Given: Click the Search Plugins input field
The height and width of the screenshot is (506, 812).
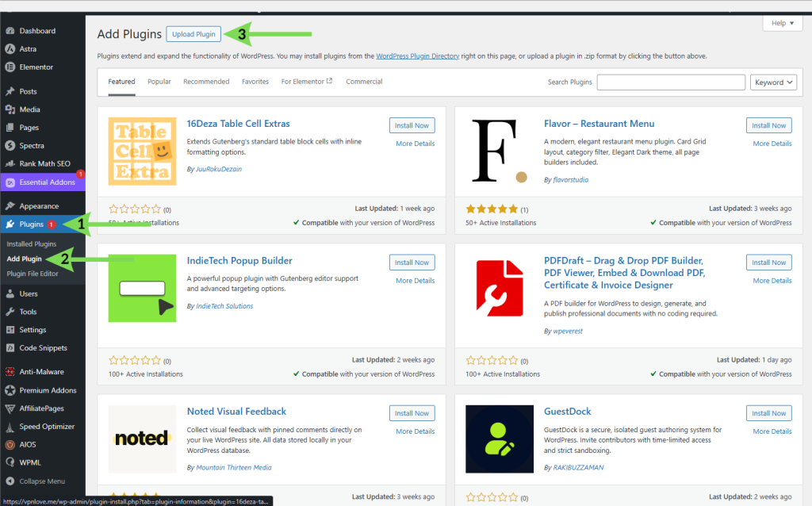Looking at the screenshot, I should point(671,82).
